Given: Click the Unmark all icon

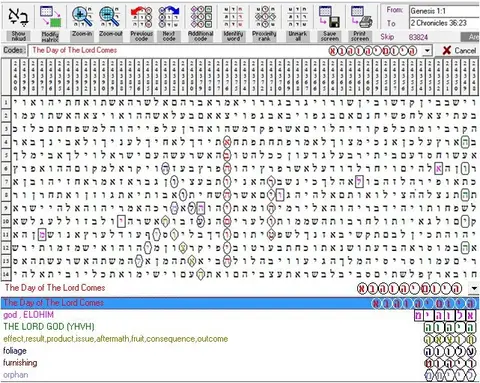Looking at the screenshot, I should click(x=298, y=17).
